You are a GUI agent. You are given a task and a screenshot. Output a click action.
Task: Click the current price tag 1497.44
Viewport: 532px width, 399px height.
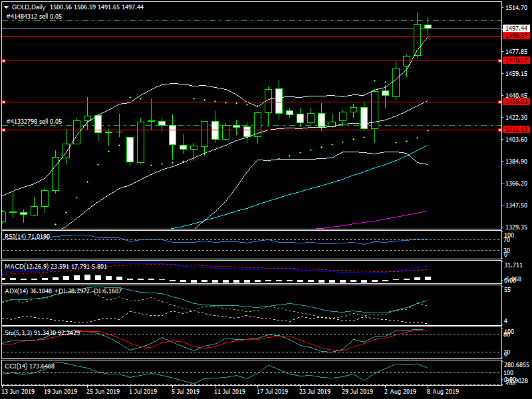point(517,29)
